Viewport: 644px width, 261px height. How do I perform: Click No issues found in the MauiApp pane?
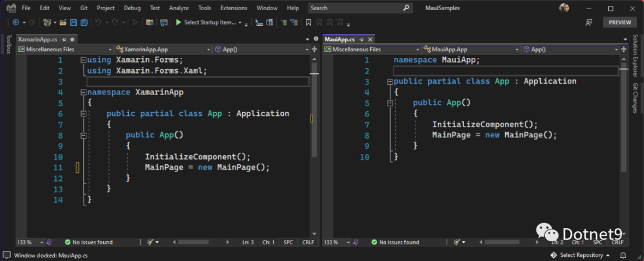(395, 242)
